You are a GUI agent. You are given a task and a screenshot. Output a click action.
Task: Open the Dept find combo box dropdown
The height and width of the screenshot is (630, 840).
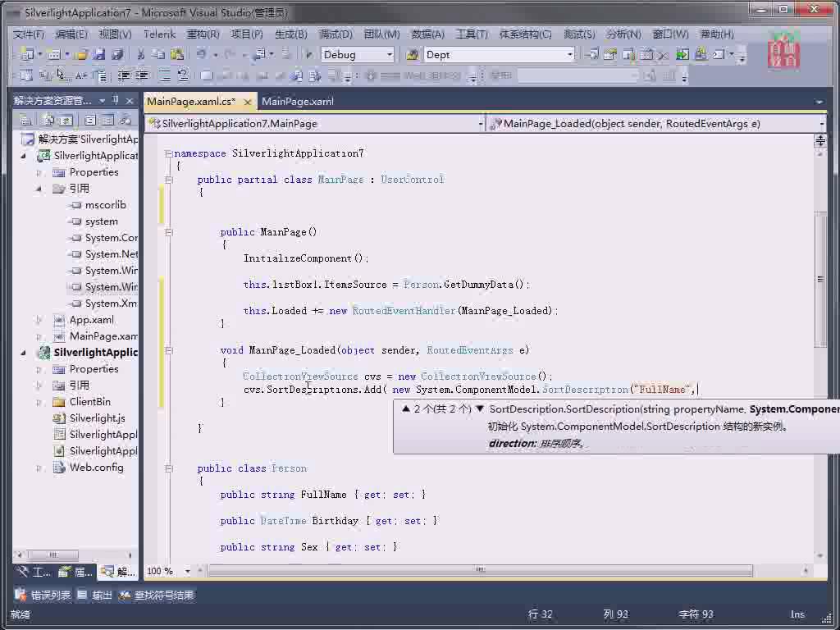(x=569, y=55)
